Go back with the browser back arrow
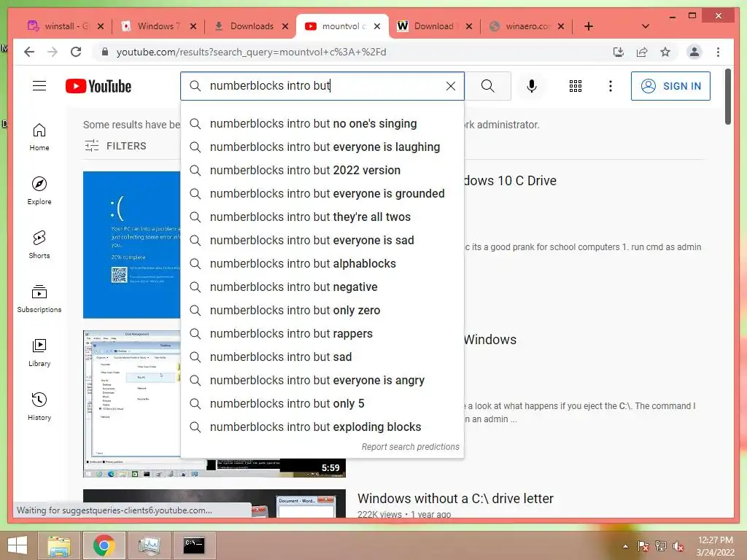747x560 pixels. (29, 52)
